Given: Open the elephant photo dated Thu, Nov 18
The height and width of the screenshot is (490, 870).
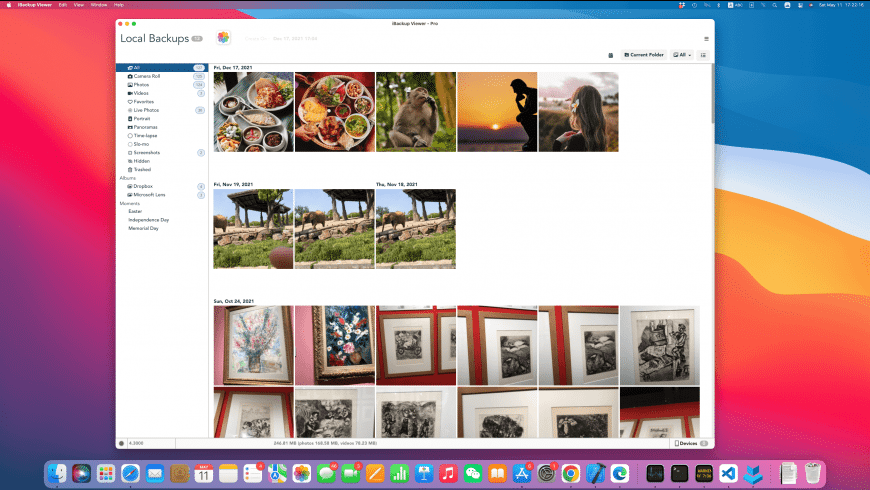Looking at the screenshot, I should click(416, 229).
